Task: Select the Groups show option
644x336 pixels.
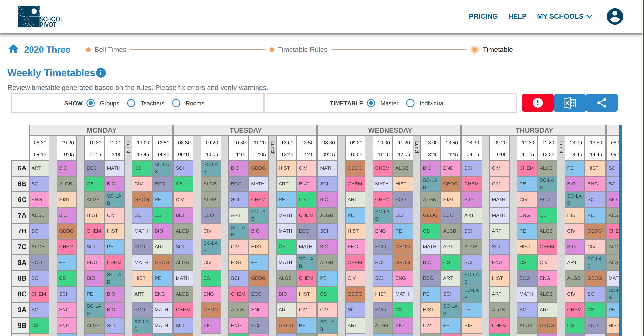Action: (x=91, y=103)
